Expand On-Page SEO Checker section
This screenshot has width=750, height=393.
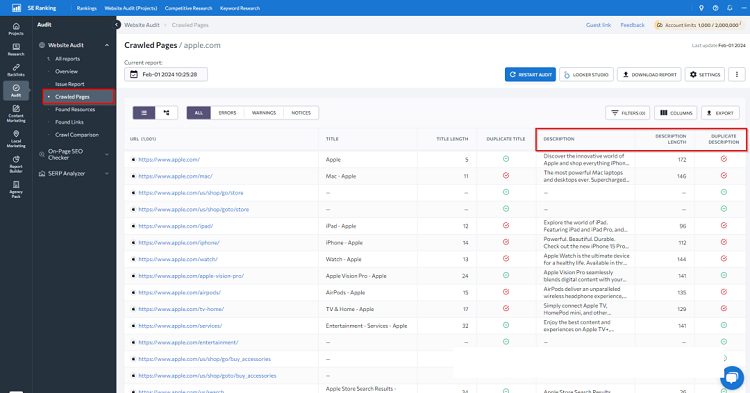107,154
